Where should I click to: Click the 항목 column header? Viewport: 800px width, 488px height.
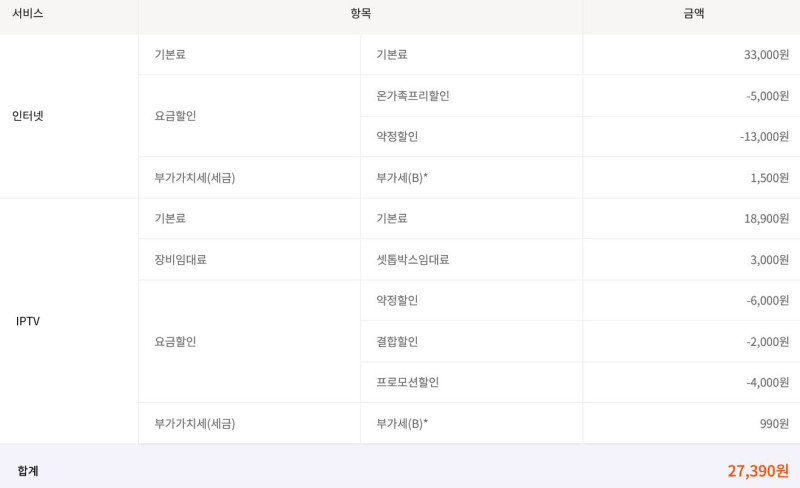[361, 14]
